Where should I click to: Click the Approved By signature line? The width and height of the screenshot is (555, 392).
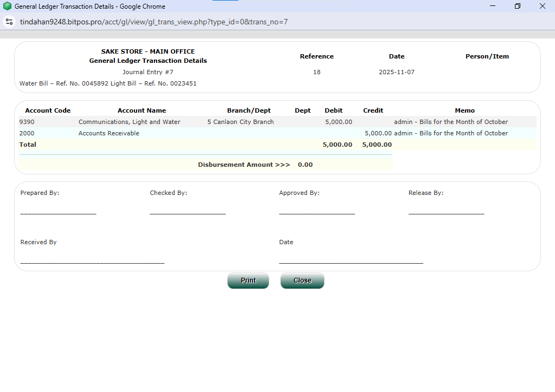click(x=317, y=212)
